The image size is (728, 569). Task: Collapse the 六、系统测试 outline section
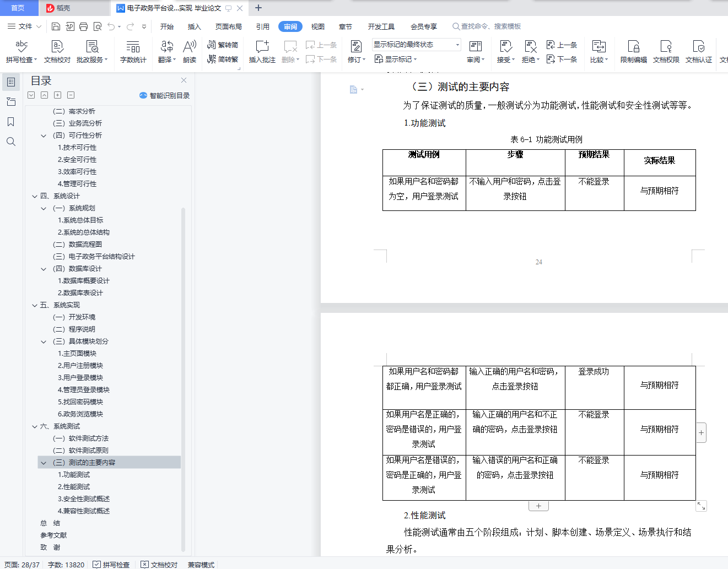click(x=35, y=426)
